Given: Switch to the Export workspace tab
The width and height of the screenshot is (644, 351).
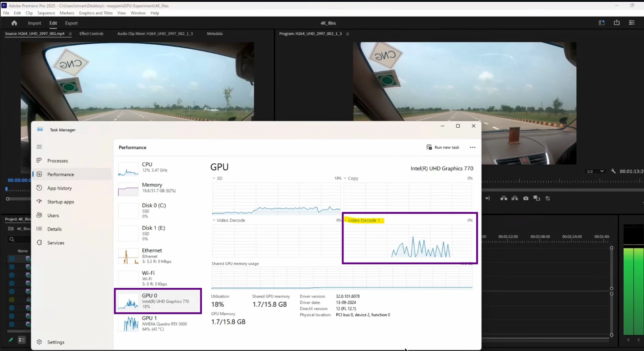Looking at the screenshot, I should pos(71,23).
